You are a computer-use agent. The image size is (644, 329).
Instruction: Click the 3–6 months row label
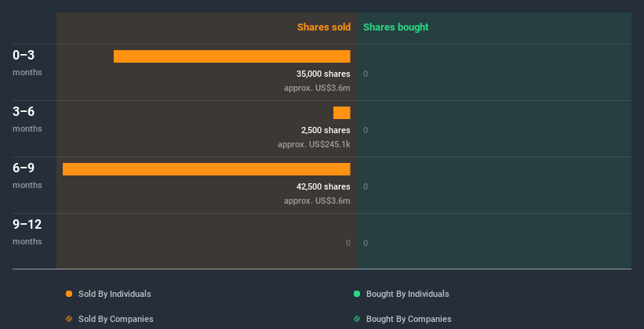coord(27,119)
